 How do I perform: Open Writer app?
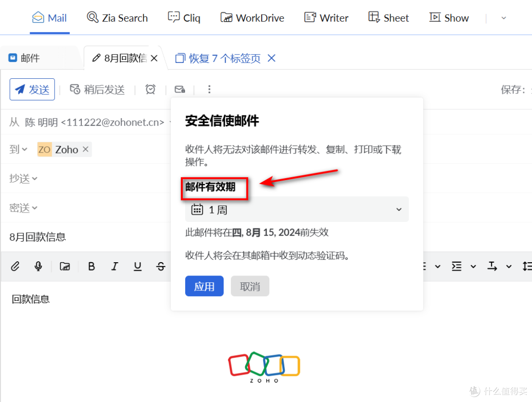point(327,18)
